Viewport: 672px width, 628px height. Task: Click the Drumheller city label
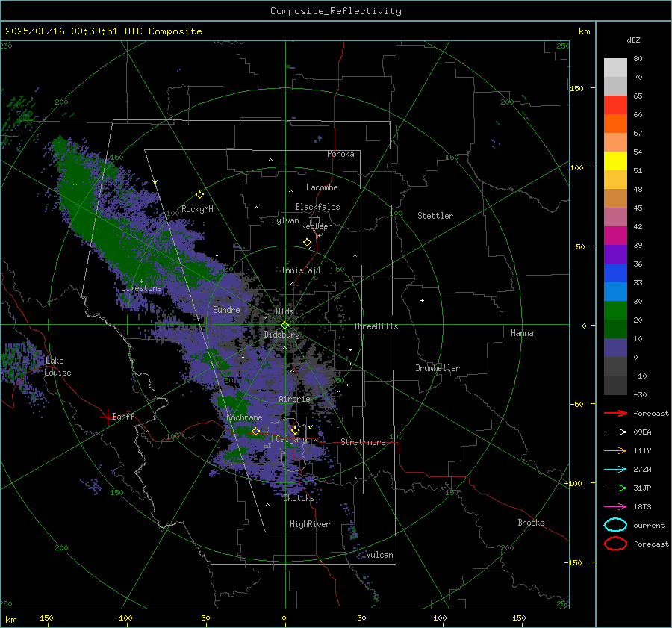[438, 368]
